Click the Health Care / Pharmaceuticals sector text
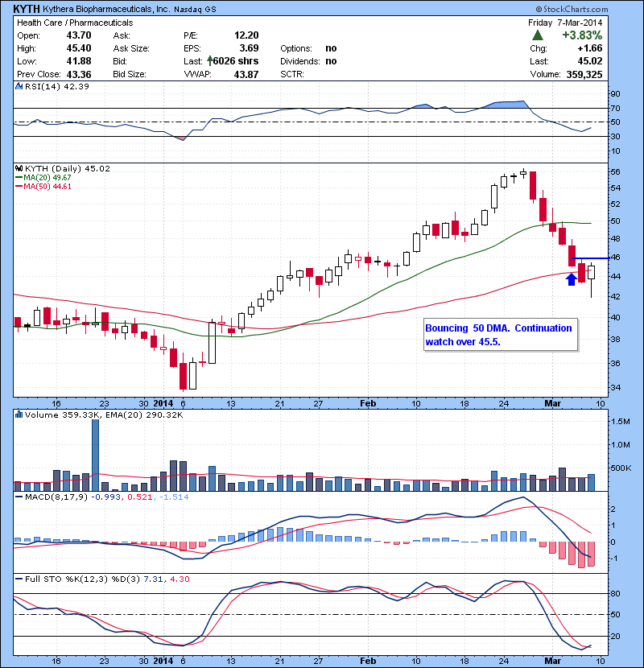Viewport: 644px width, 668px height. tap(75, 23)
